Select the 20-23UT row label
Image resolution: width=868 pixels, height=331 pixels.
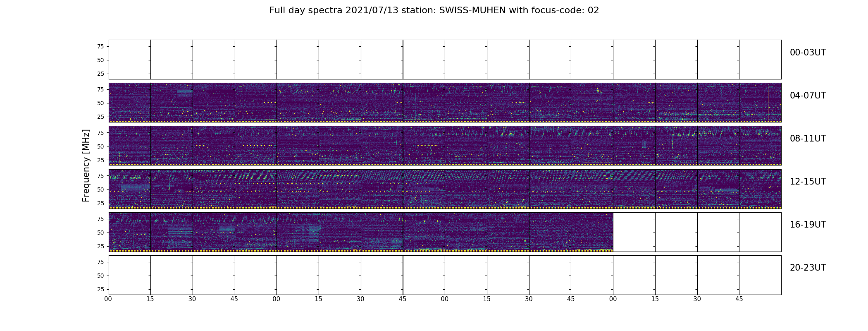point(808,268)
